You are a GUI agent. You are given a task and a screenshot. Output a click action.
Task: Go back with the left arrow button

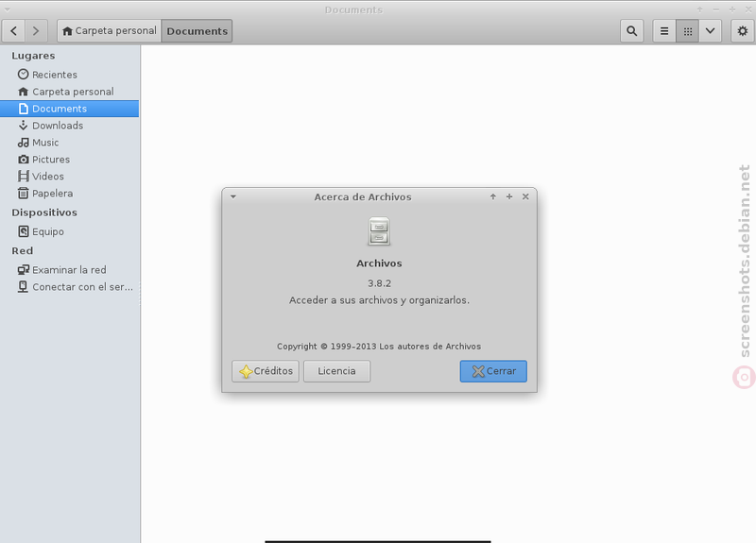tap(13, 31)
